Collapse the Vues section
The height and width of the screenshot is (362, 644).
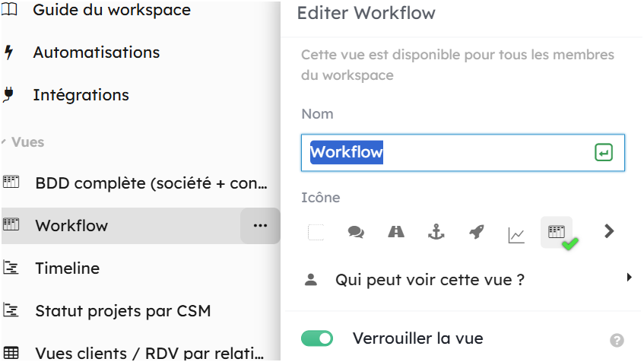(x=23, y=141)
